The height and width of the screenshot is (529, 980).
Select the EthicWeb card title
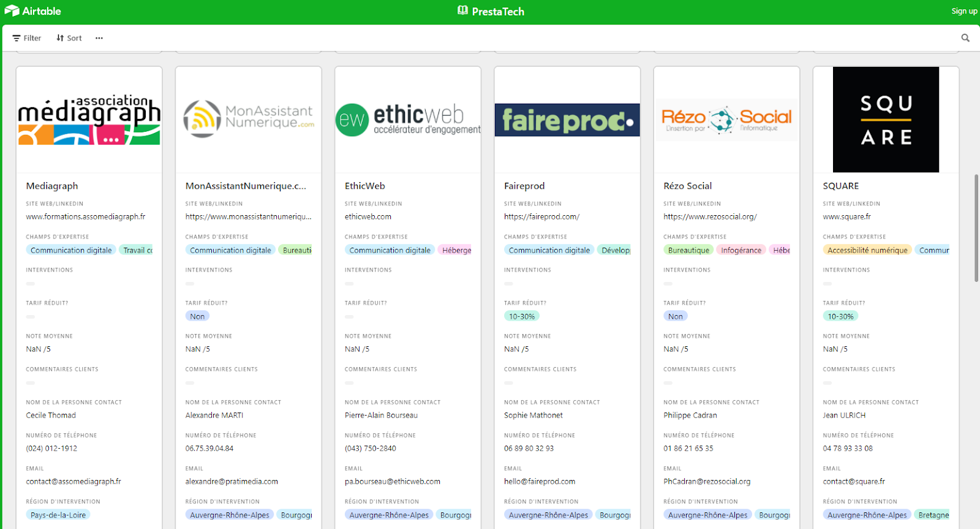(x=365, y=186)
